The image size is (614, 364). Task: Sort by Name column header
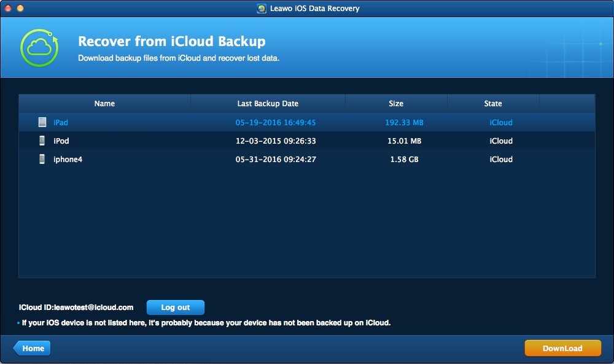pyautogui.click(x=104, y=104)
